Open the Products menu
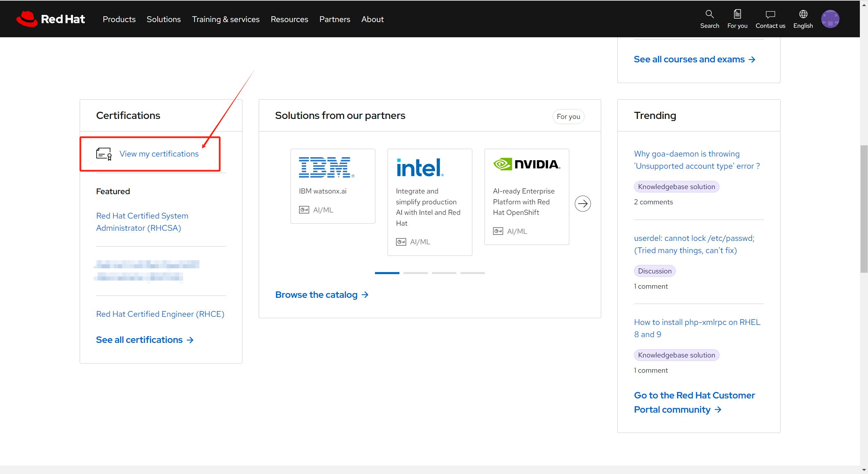This screenshot has height=474, width=868. 119,19
